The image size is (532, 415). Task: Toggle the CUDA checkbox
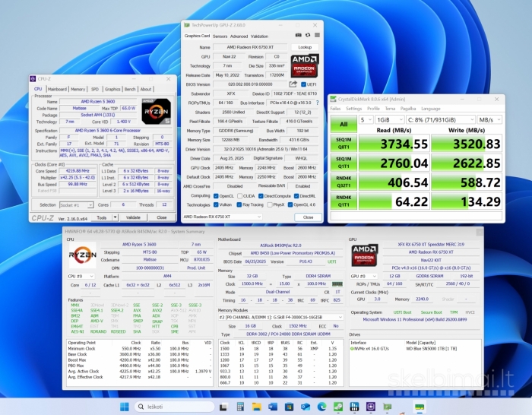point(240,196)
